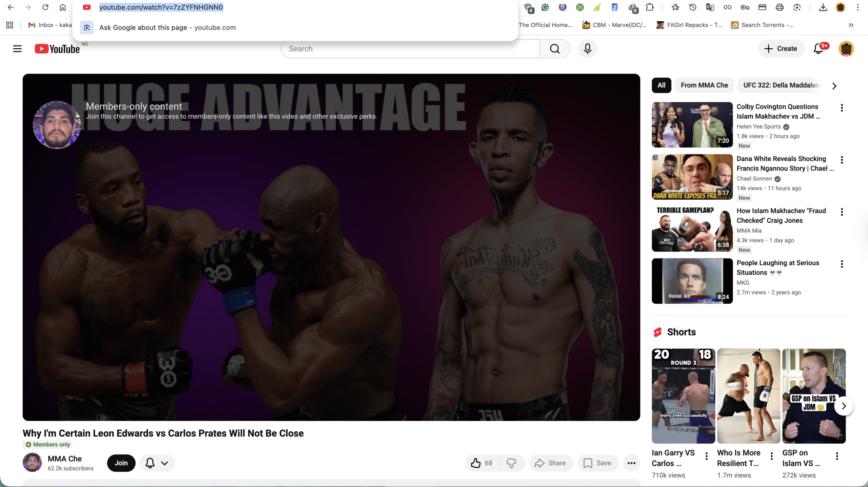This screenshot has height=487, width=868.
Task: Dislike the video with thumbs down
Action: click(x=511, y=463)
